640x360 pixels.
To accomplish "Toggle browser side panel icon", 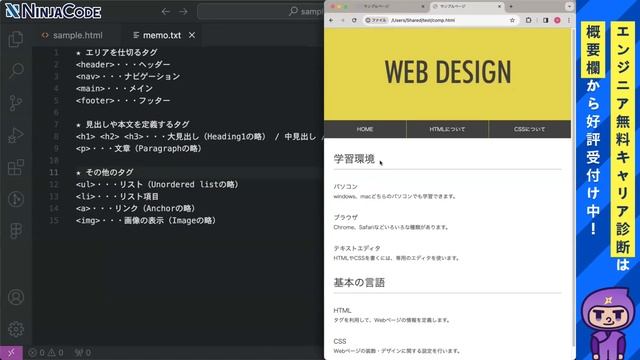I will pyautogui.click(x=545, y=20).
